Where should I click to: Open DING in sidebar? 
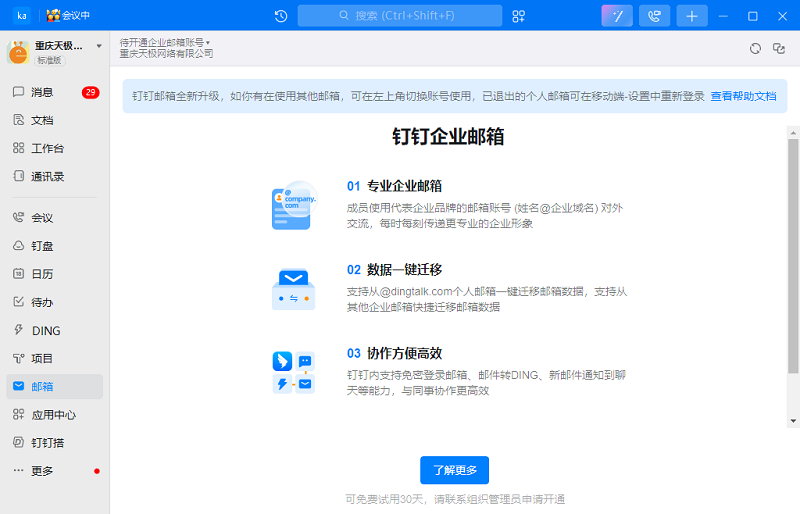point(55,331)
